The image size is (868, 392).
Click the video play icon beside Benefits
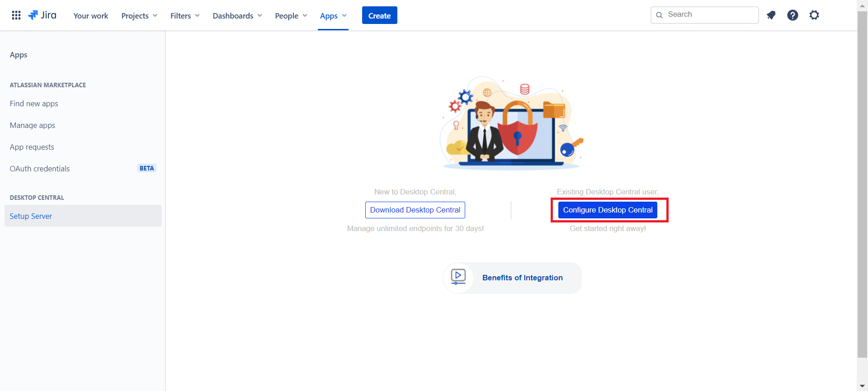(458, 277)
